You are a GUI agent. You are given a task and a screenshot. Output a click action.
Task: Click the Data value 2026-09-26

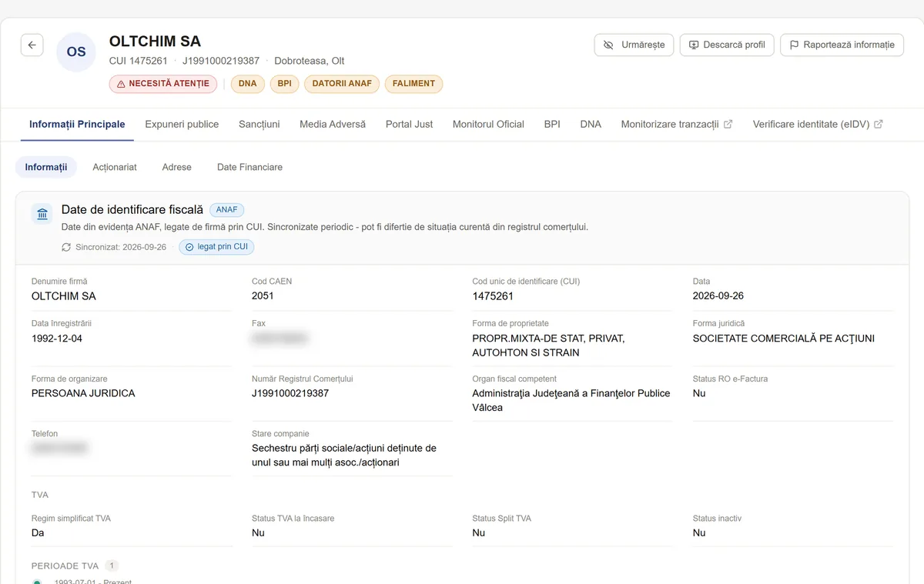click(718, 296)
